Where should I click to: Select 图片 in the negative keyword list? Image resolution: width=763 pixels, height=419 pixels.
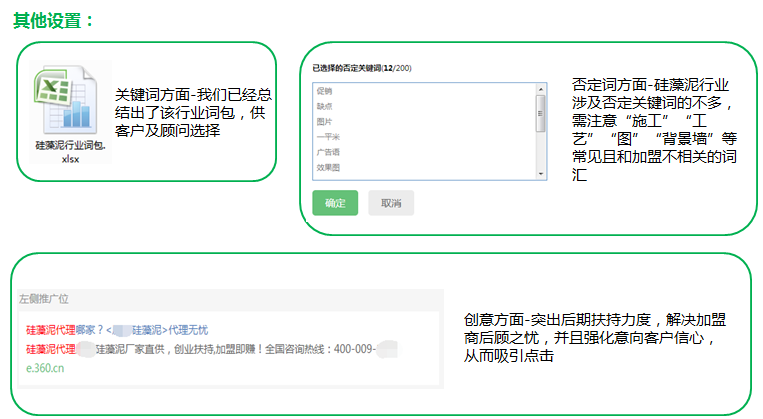325,121
